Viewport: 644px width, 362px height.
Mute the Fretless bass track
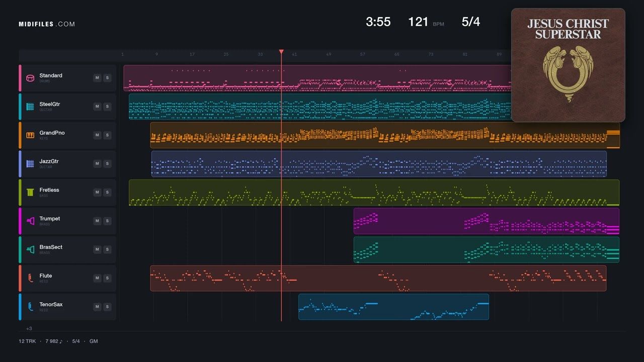(x=97, y=192)
